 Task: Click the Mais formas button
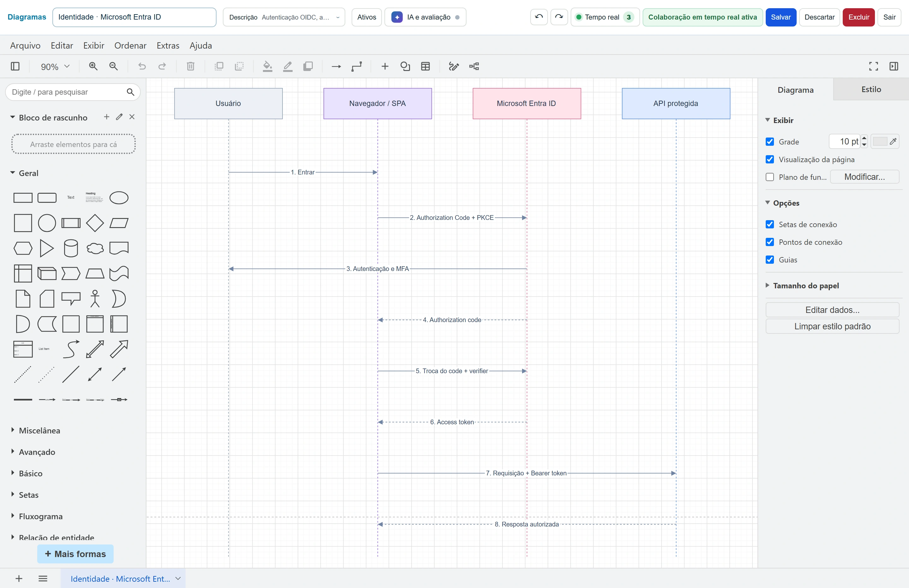[75, 554]
